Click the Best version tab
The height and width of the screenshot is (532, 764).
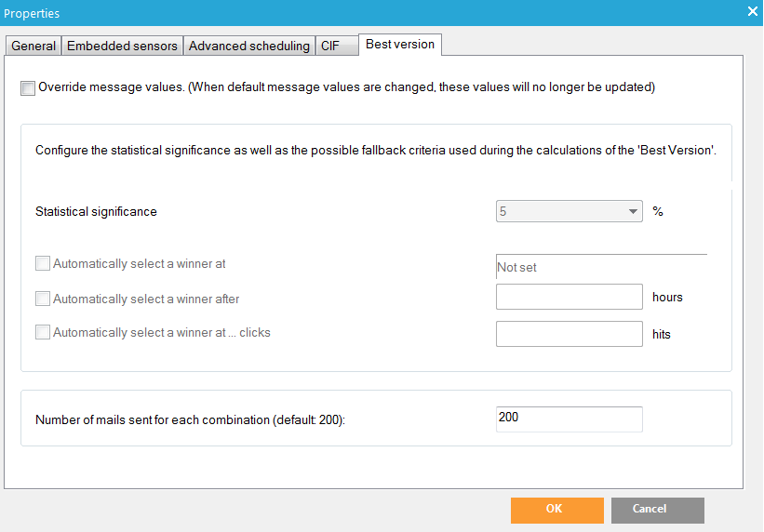coord(400,44)
